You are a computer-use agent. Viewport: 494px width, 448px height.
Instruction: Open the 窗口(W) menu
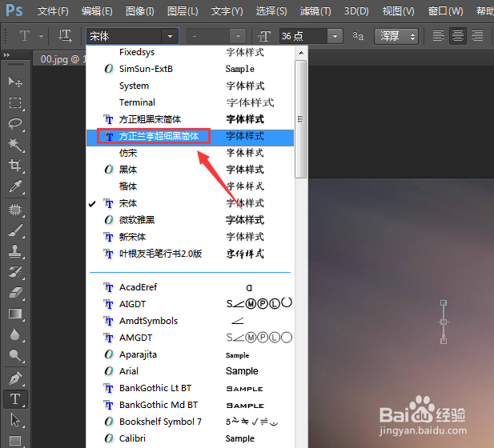coord(445,11)
